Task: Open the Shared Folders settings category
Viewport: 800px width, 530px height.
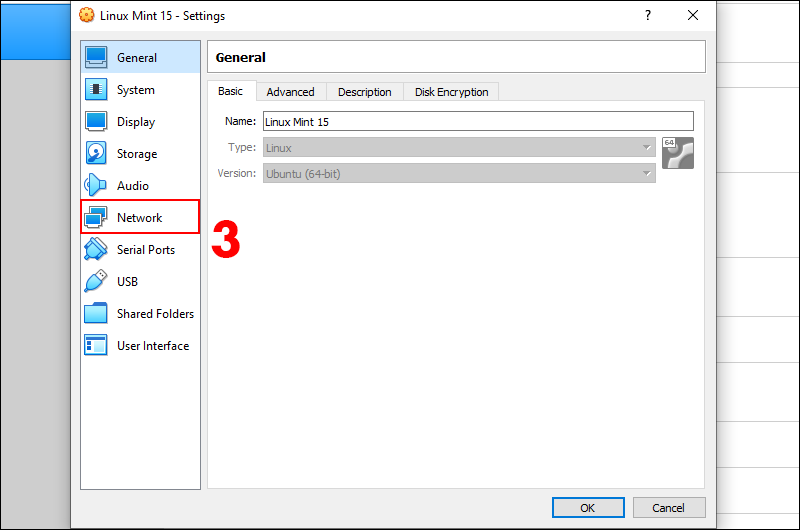Action: tap(140, 313)
